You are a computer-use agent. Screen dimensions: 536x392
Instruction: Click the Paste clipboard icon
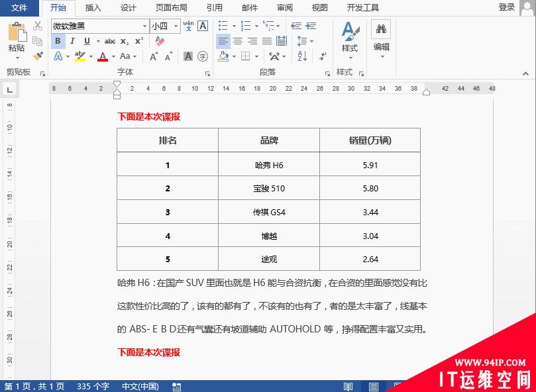17,32
